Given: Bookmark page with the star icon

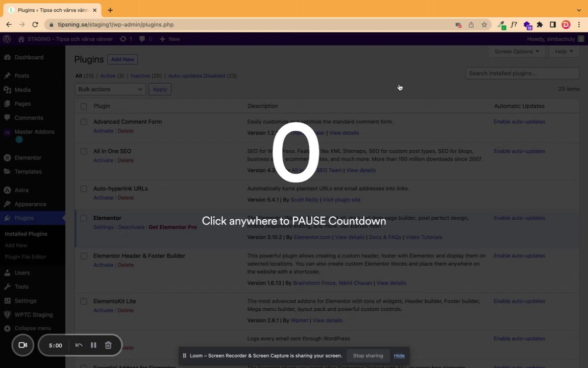Looking at the screenshot, I should tap(484, 25).
